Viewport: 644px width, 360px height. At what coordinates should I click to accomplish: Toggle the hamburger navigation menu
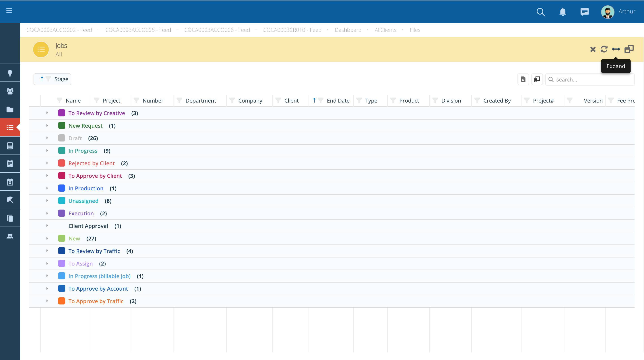click(9, 11)
